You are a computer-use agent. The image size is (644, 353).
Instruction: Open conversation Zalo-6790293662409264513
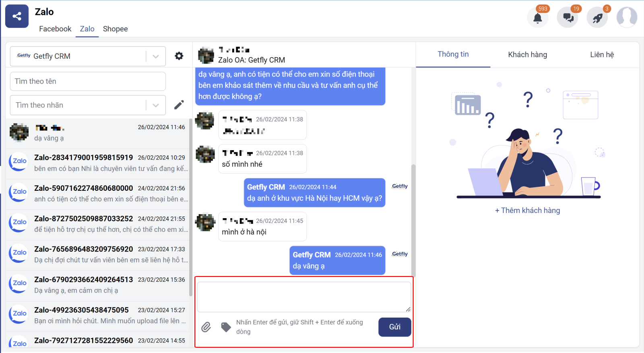point(97,286)
